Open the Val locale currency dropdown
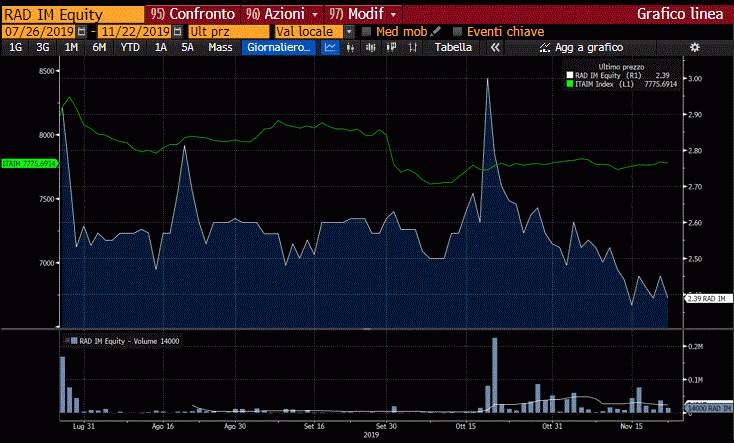This screenshot has width=734, height=443. [349, 32]
